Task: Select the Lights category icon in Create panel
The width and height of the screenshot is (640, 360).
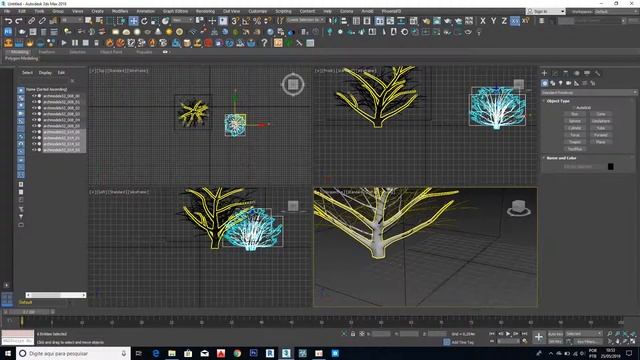Action: pos(560,83)
